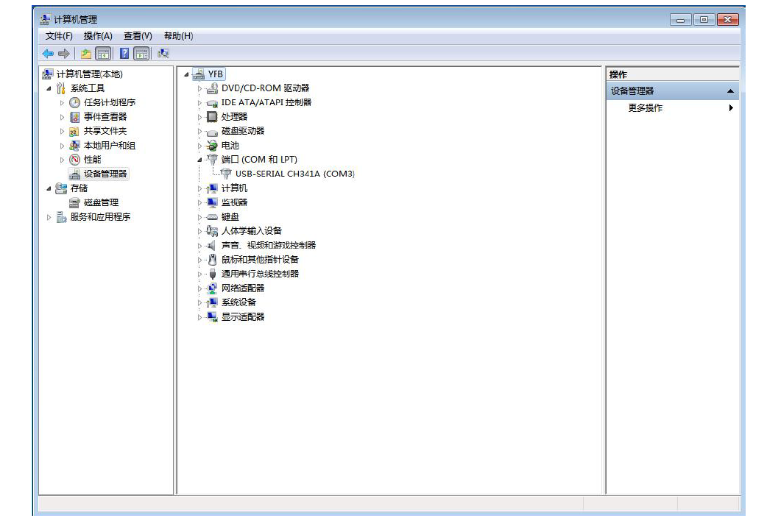This screenshot has height=532, width=767.
Task: Open the 操作(A) menu
Action: click(x=98, y=36)
